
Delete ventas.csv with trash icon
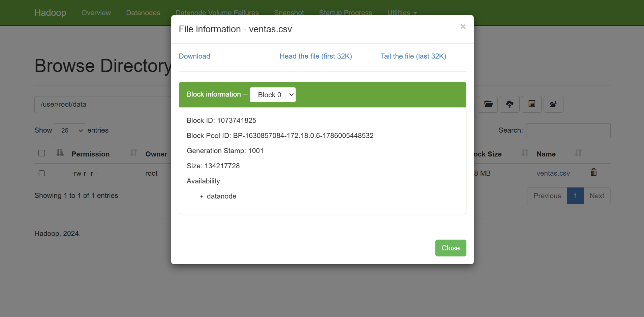click(x=594, y=173)
